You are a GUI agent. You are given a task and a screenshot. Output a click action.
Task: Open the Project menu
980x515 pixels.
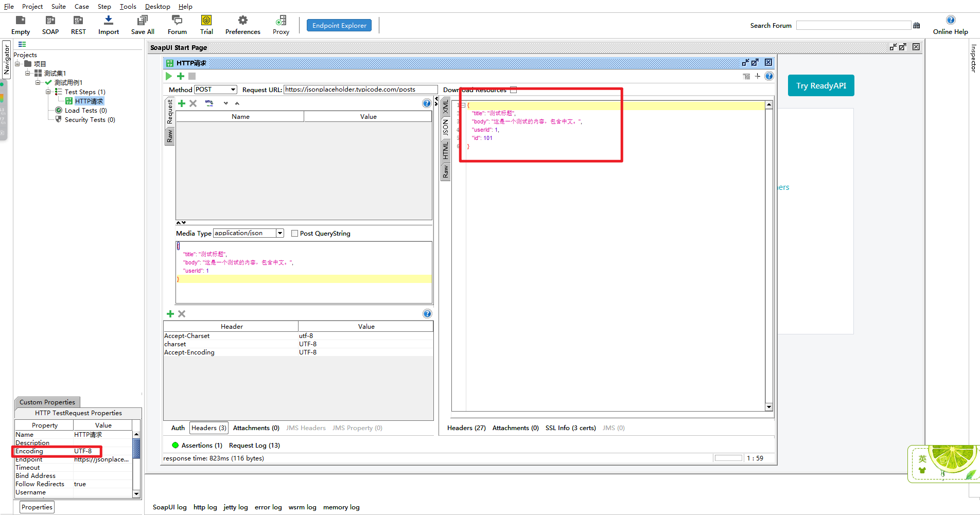(32, 6)
